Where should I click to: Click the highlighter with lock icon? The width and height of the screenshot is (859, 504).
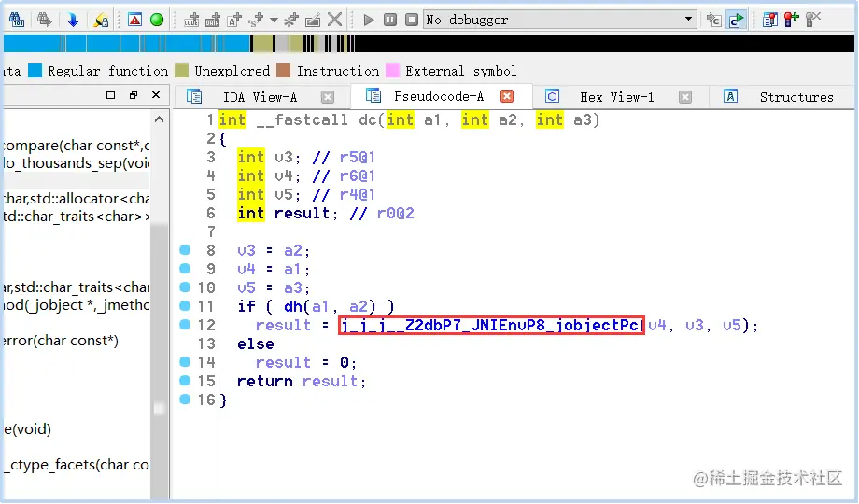click(100, 20)
